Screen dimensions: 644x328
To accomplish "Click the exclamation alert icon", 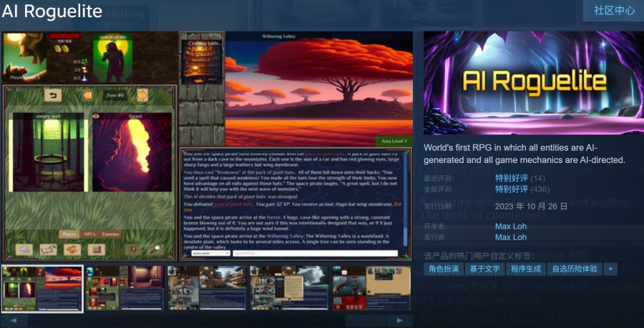I will [133, 249].
